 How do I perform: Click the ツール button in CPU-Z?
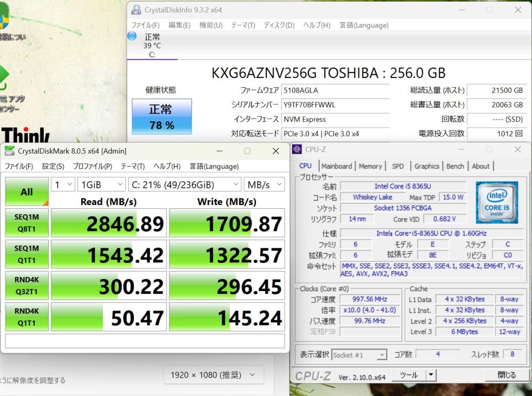(x=409, y=375)
